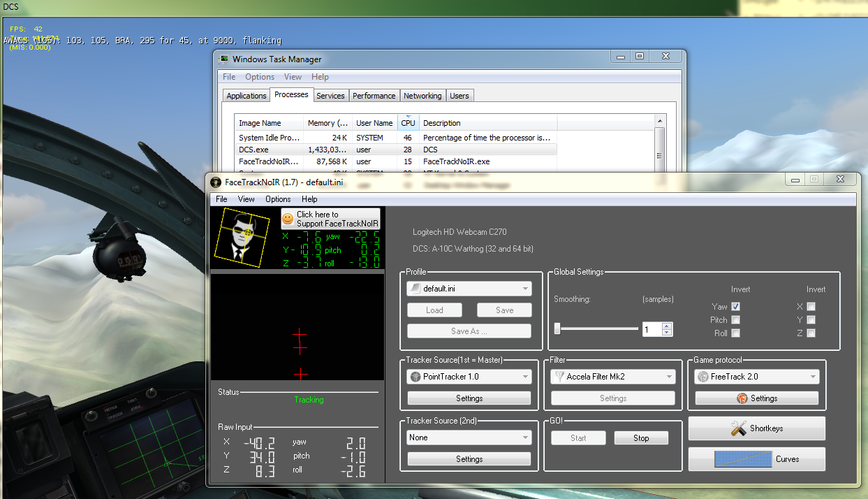Enable the X axis invert checkbox
The width and height of the screenshot is (868, 499).
point(811,306)
